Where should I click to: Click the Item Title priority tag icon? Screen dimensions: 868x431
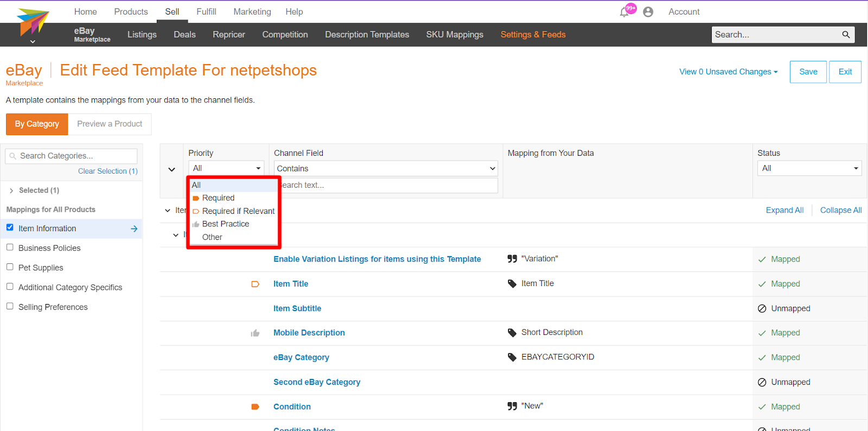[x=255, y=284]
